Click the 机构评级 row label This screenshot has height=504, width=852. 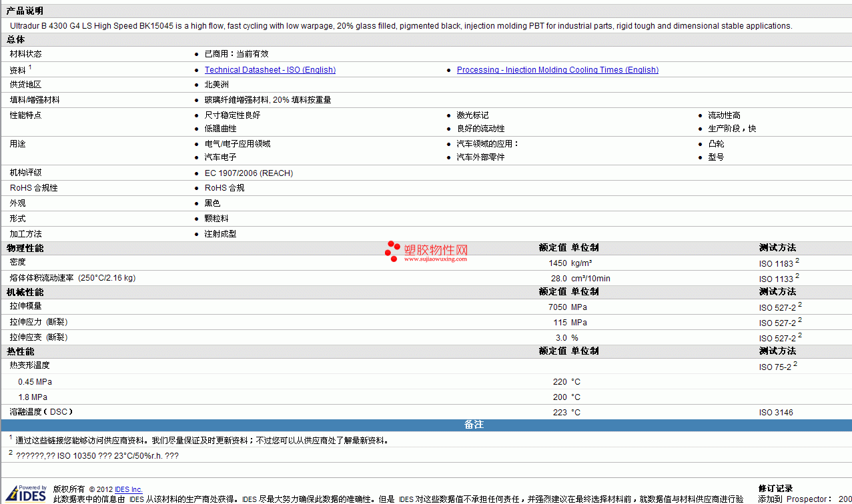(25, 173)
